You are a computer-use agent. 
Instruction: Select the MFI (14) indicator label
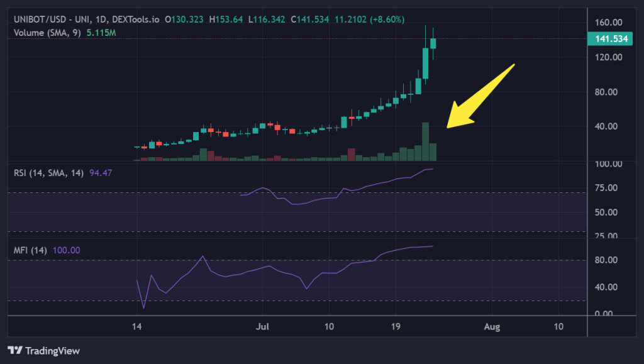(30, 250)
